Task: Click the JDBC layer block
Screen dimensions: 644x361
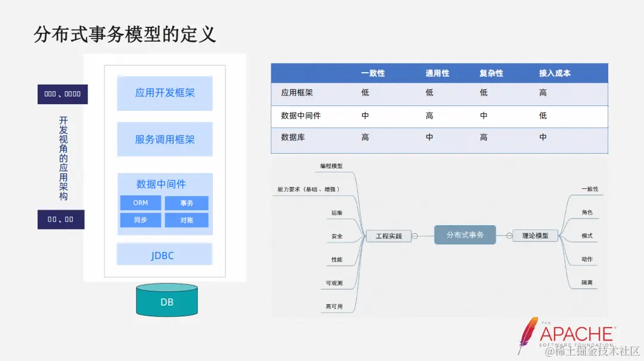Action: pos(165,254)
